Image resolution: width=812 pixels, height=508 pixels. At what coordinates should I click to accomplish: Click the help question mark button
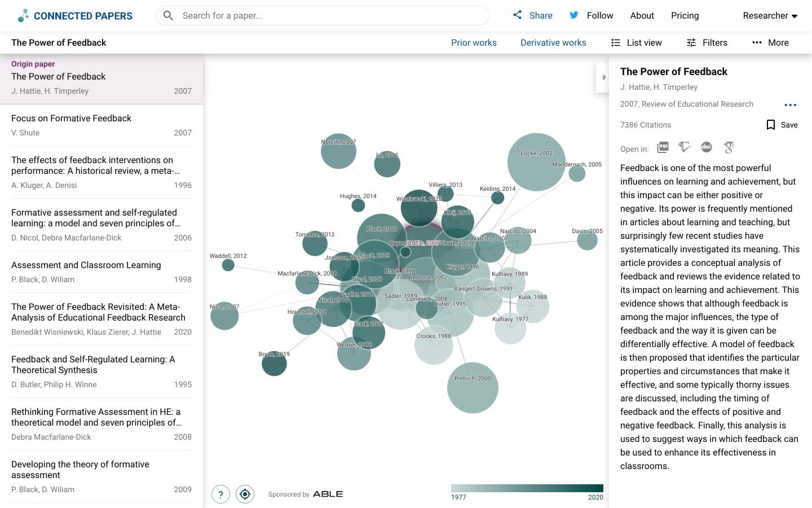point(220,494)
